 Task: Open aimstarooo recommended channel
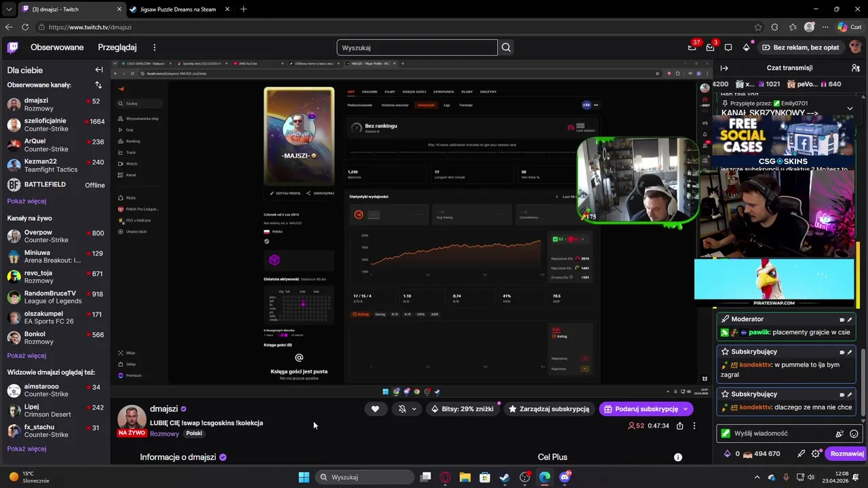pos(56,390)
